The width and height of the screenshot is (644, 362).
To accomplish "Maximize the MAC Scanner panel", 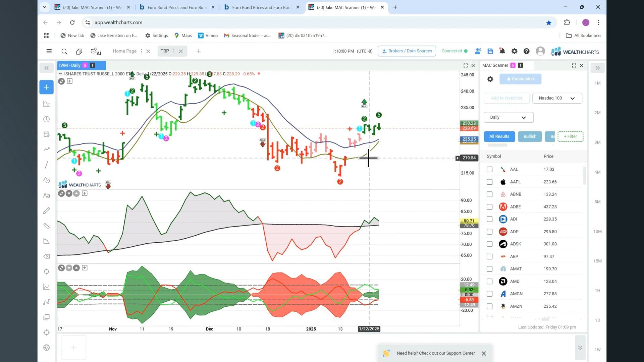I will (x=574, y=65).
